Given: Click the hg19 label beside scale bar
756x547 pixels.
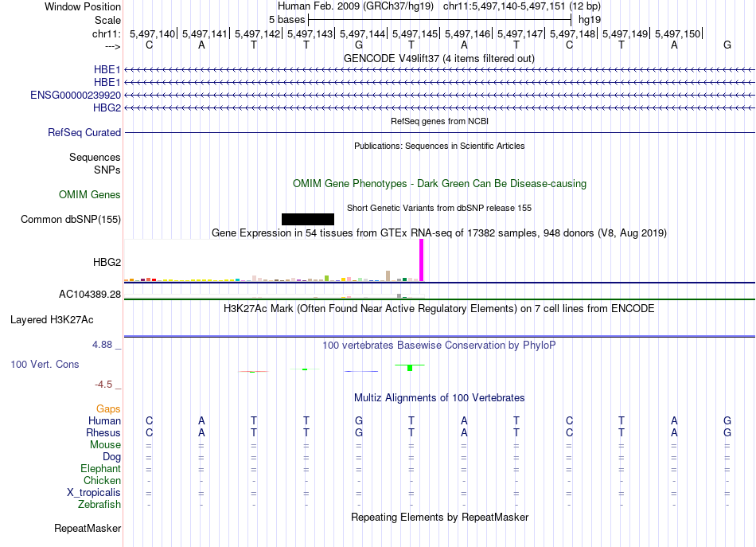Looking at the screenshot, I should pos(589,20).
